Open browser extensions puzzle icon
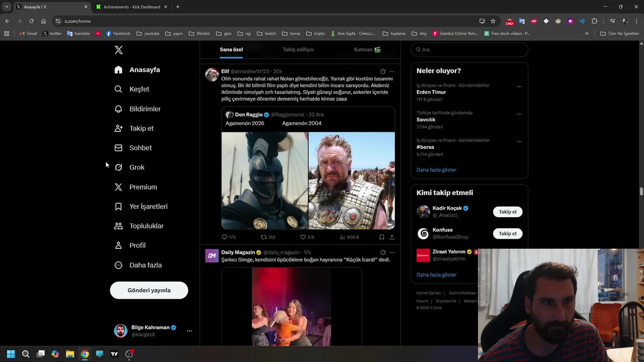Screen dimensions: 644x362 pyautogui.click(x=595, y=21)
